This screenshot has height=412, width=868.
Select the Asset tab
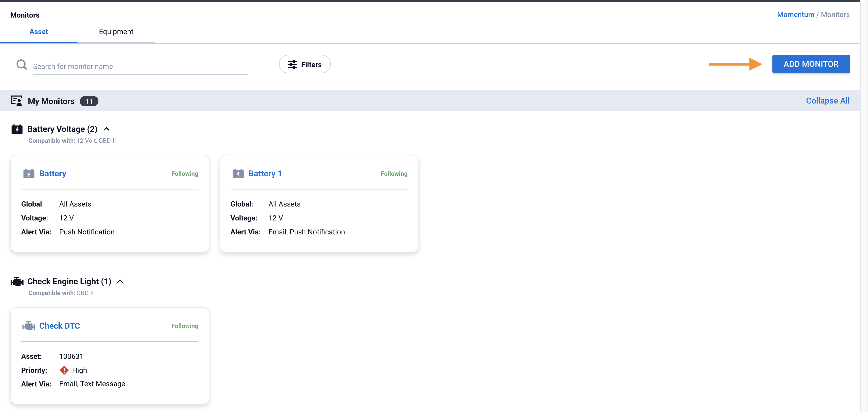pos(38,32)
